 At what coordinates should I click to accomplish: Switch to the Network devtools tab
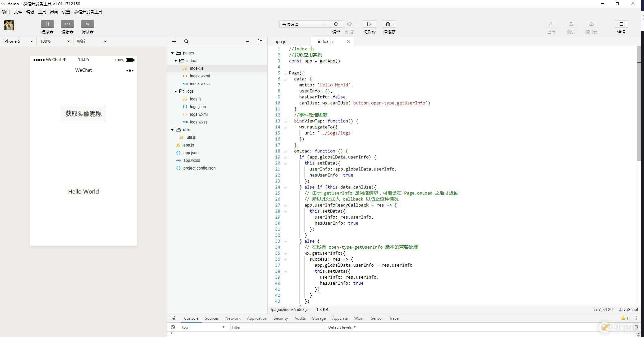pyautogui.click(x=233, y=318)
